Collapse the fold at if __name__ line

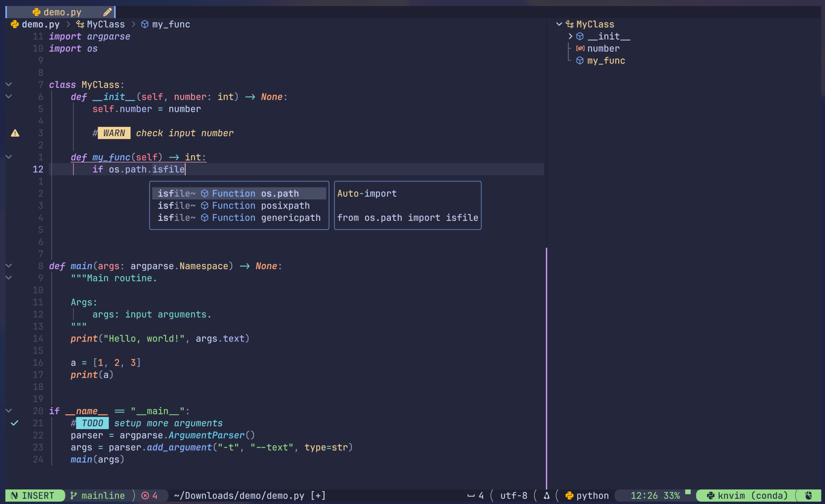point(8,411)
